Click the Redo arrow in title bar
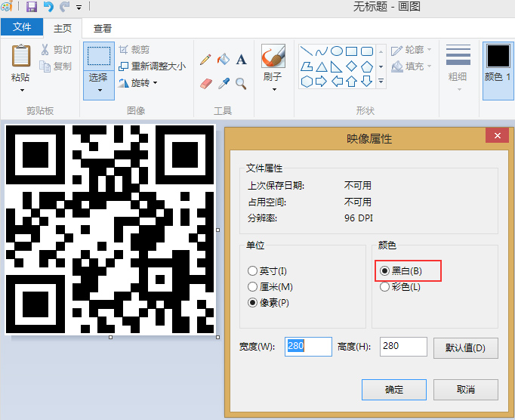 point(65,6)
